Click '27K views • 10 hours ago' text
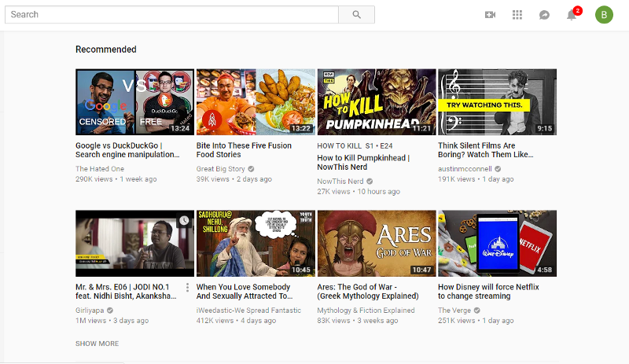This screenshot has width=629, height=364. (359, 191)
